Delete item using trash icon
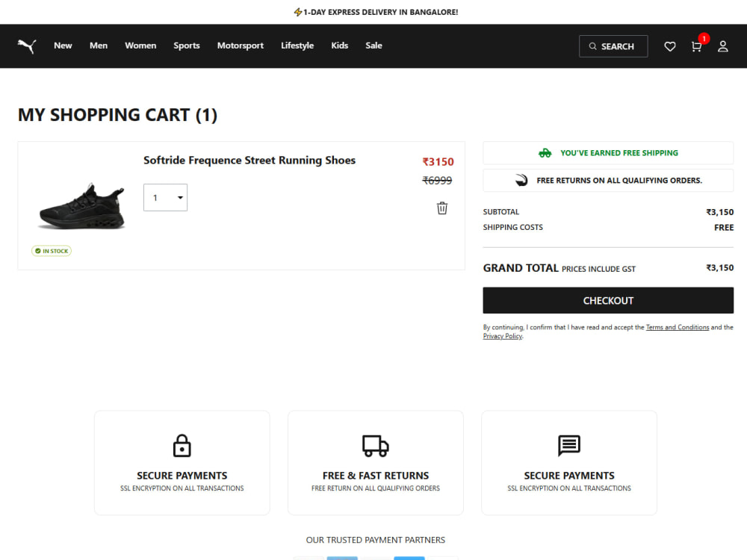747x560 pixels. (x=442, y=208)
